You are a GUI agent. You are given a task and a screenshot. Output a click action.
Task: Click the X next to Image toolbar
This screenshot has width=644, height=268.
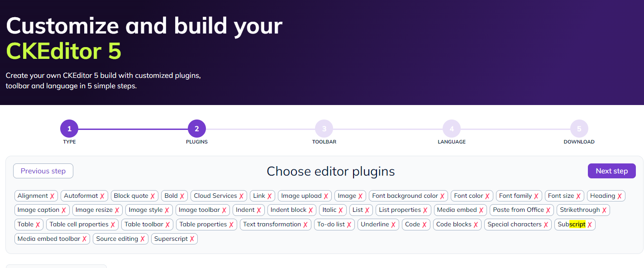click(x=224, y=210)
